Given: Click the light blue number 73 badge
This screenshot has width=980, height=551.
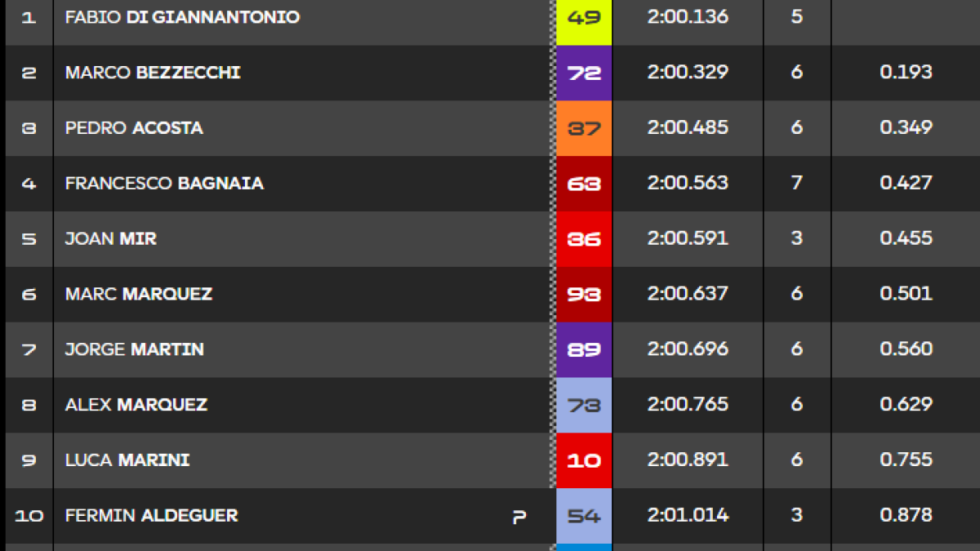Looking at the screenshot, I should [x=584, y=405].
